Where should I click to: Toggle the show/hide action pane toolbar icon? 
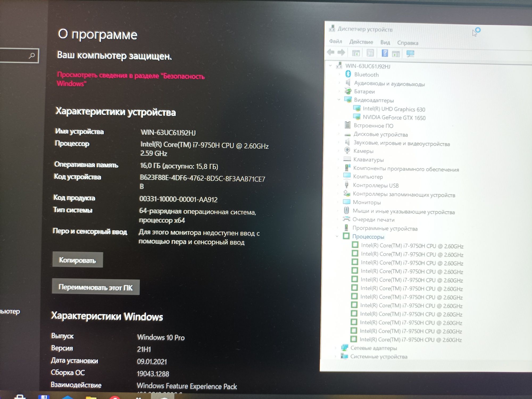(396, 54)
